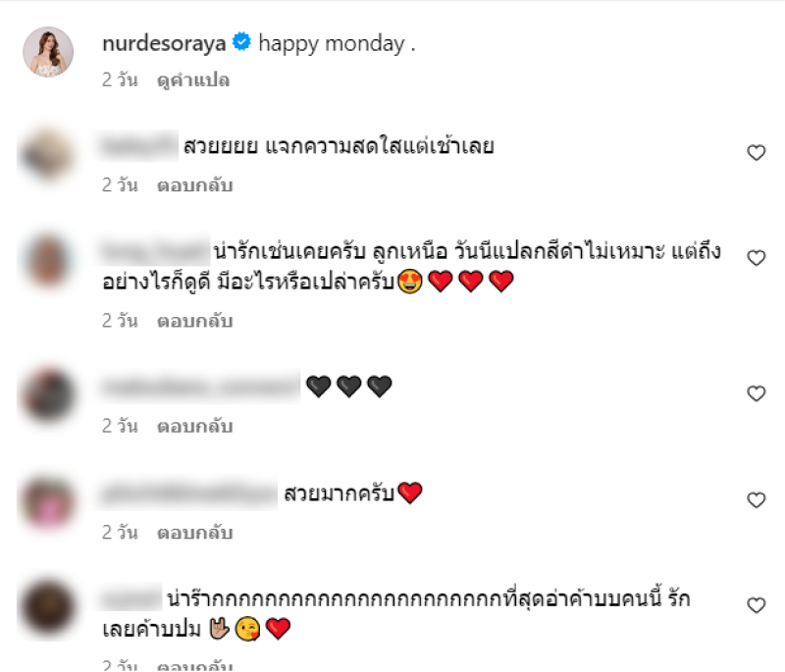
Task: Open the nurdesoraya username link
Action: 164,43
